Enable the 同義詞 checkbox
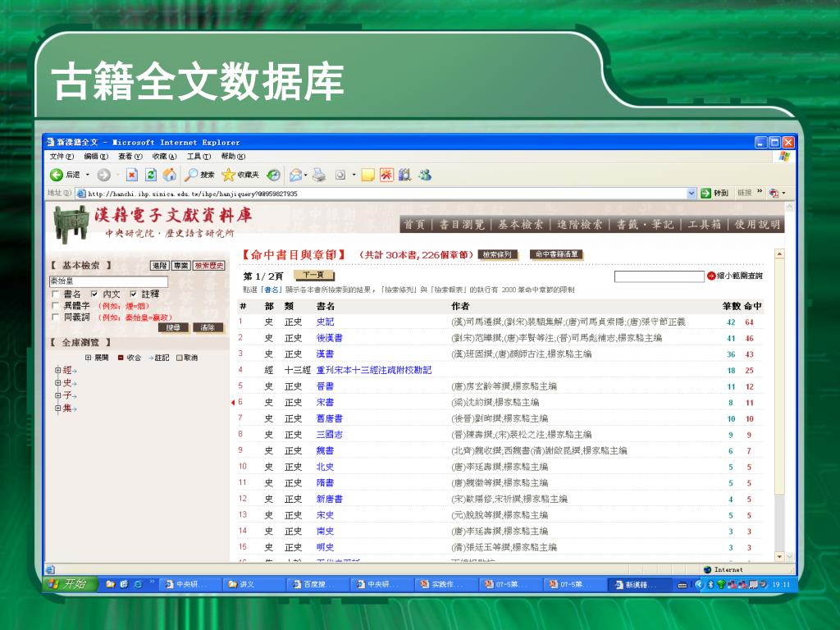 (x=55, y=317)
